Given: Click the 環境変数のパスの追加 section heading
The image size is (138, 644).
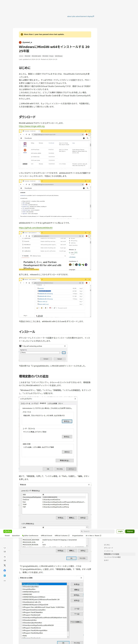Looking at the screenshot, I should tap(34, 376).
